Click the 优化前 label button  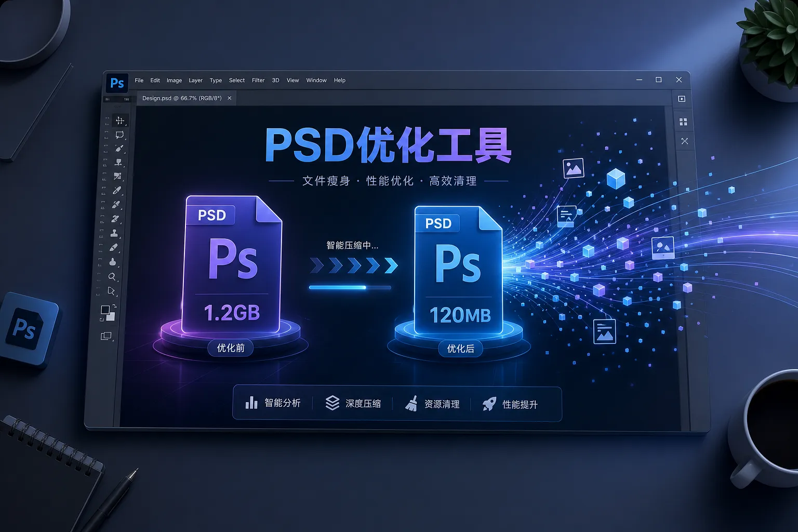(231, 348)
